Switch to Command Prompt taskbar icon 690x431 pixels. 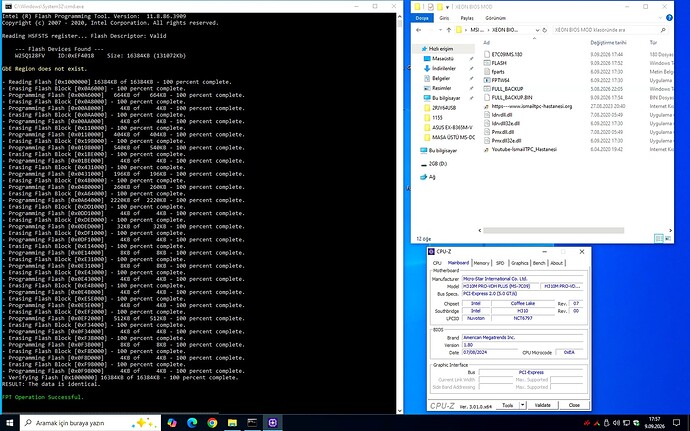(x=252, y=423)
